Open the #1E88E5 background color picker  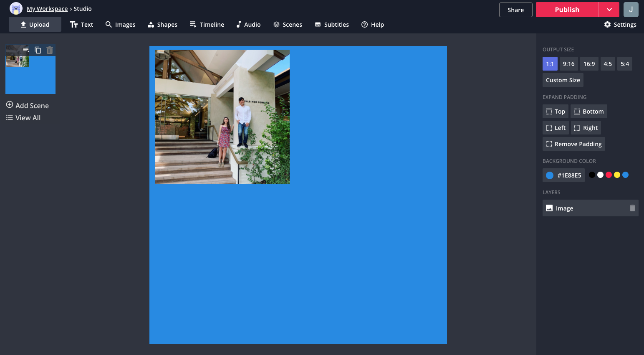(563, 175)
